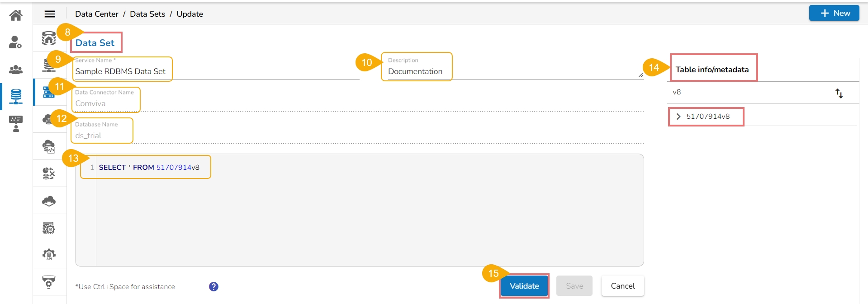Click the data funnel filter sidebar icon
This screenshot has height=304, width=868.
click(49, 282)
